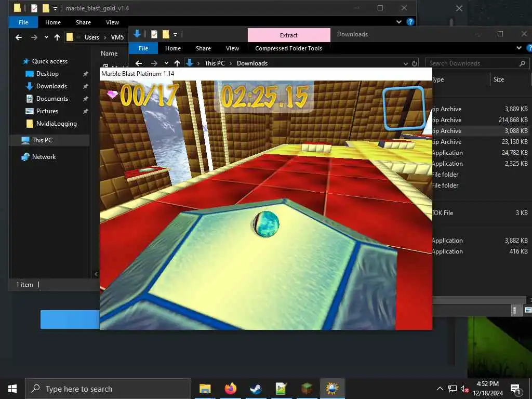Click the Name column header
The width and height of the screenshot is (532, 399).
(x=109, y=54)
